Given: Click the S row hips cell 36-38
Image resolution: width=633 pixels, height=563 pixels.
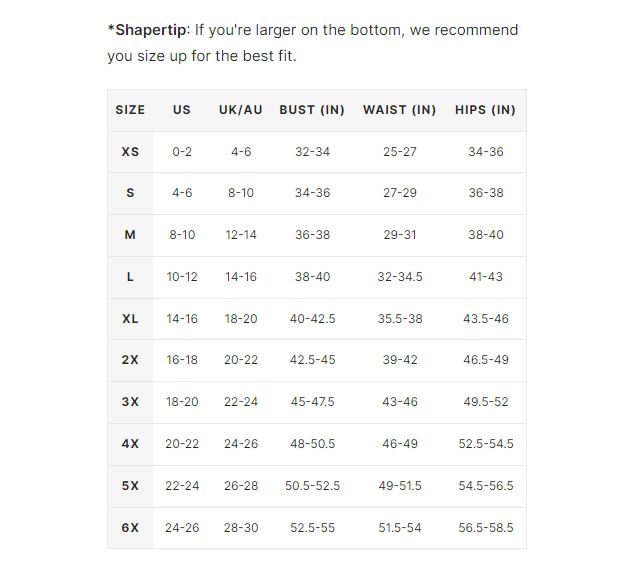Looking at the screenshot, I should point(486,193).
